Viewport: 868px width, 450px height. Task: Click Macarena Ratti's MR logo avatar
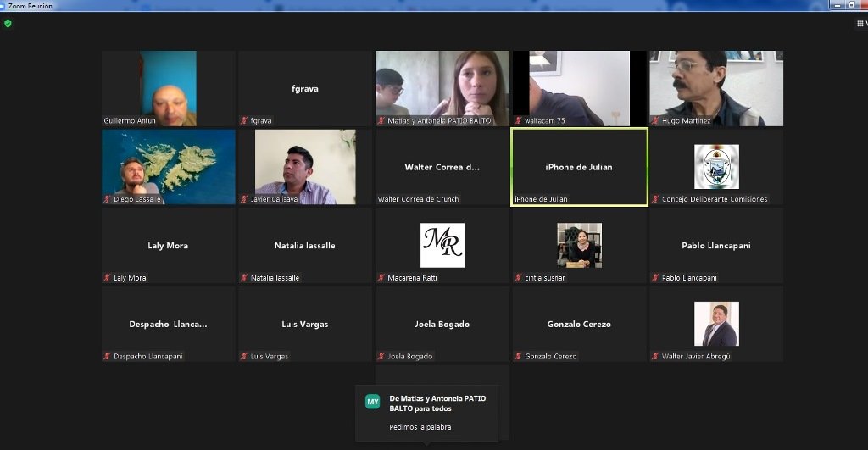click(x=442, y=245)
